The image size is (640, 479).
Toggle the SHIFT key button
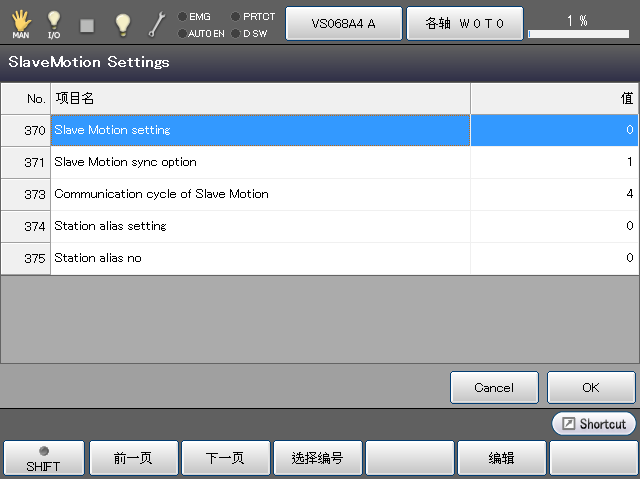pyautogui.click(x=43, y=458)
